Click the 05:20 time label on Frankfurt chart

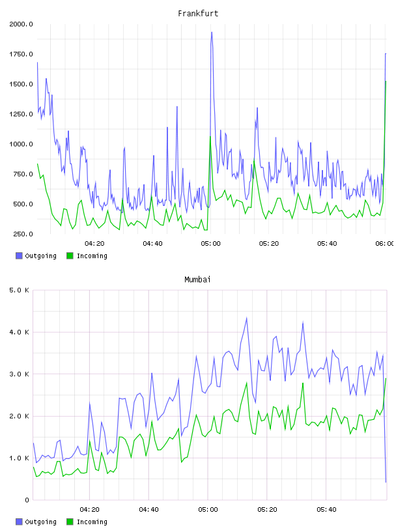coord(269,244)
